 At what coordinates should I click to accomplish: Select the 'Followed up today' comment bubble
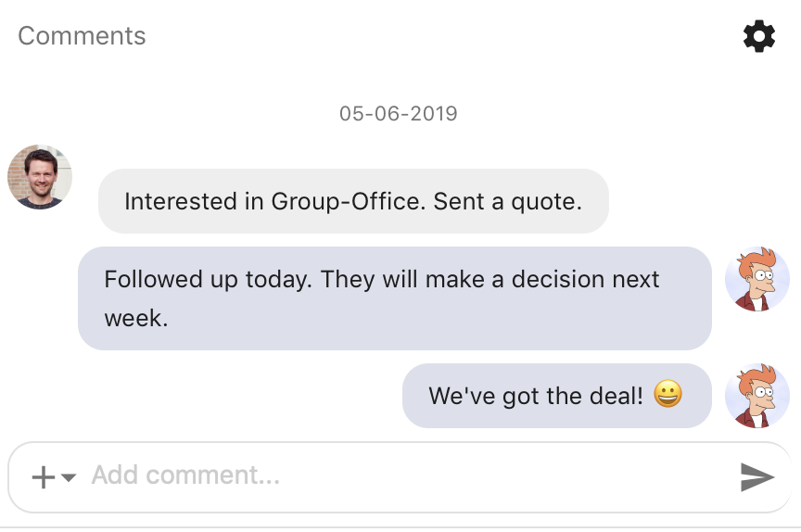[x=394, y=298]
